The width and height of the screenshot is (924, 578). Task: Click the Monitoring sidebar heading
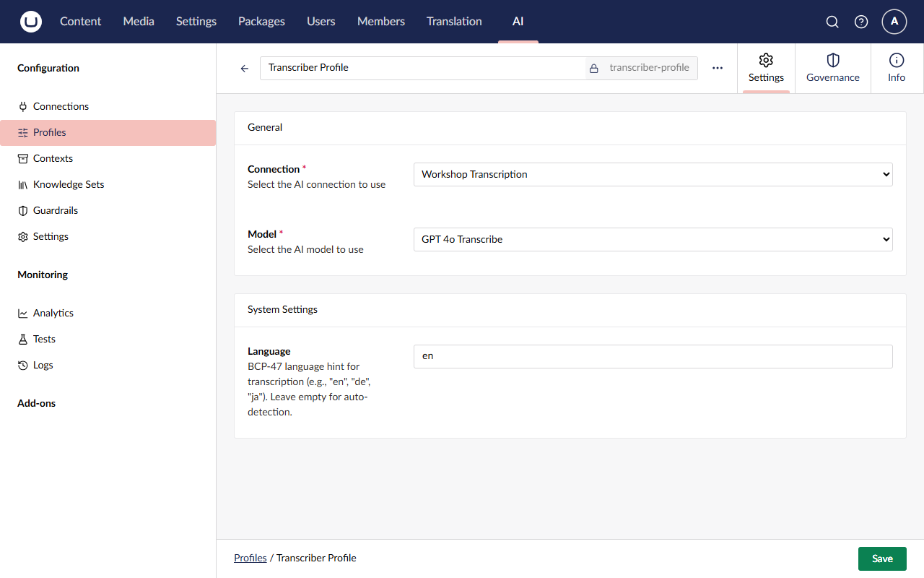coord(43,275)
